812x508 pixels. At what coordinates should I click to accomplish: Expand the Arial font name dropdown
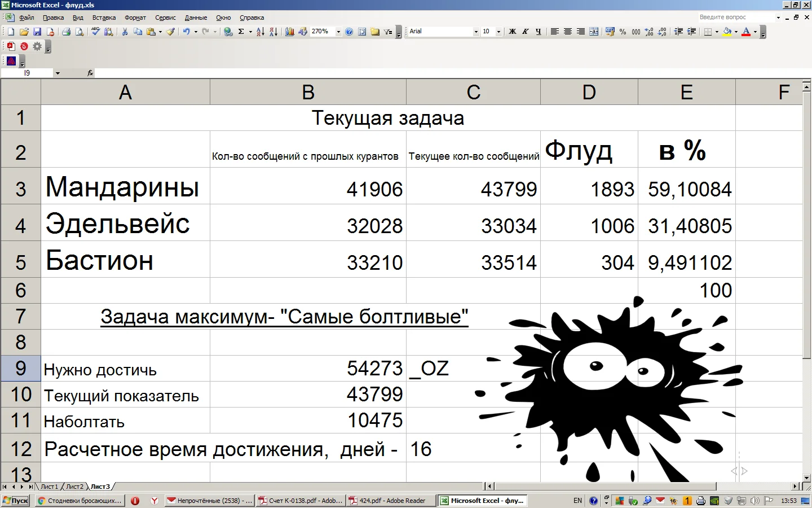[476, 32]
